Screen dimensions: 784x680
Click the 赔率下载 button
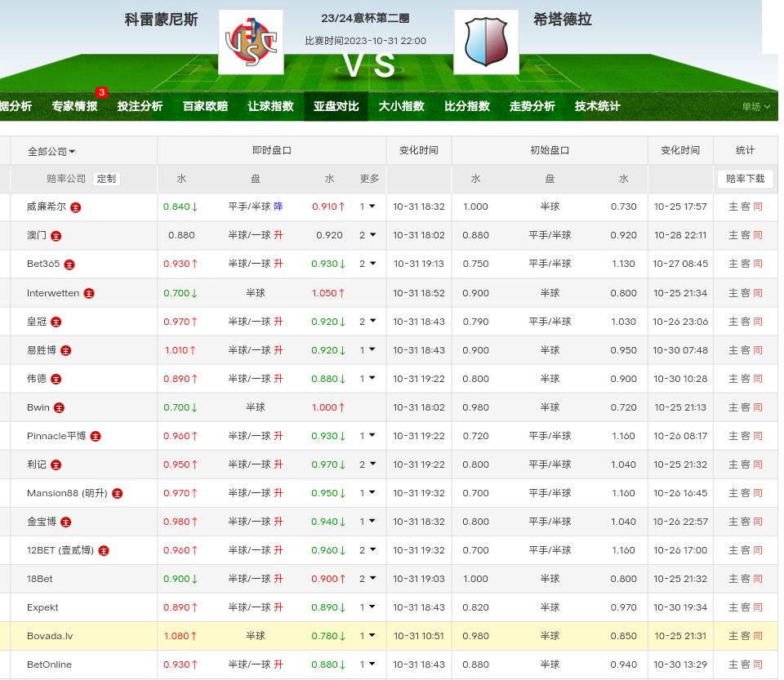[x=745, y=179]
